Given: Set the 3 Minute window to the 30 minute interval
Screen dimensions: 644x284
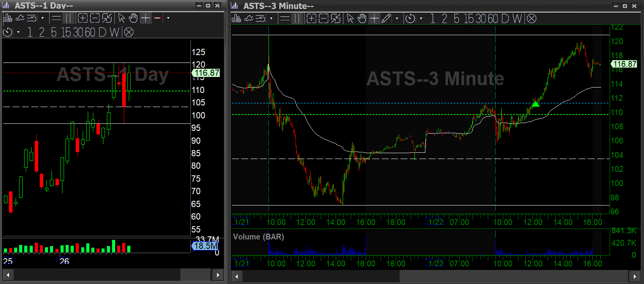Looking at the screenshot, I should pos(481,18).
